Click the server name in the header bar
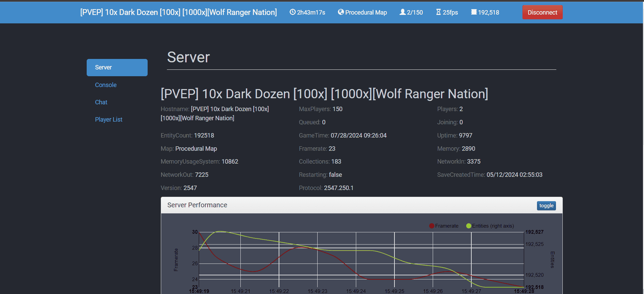 coord(178,13)
